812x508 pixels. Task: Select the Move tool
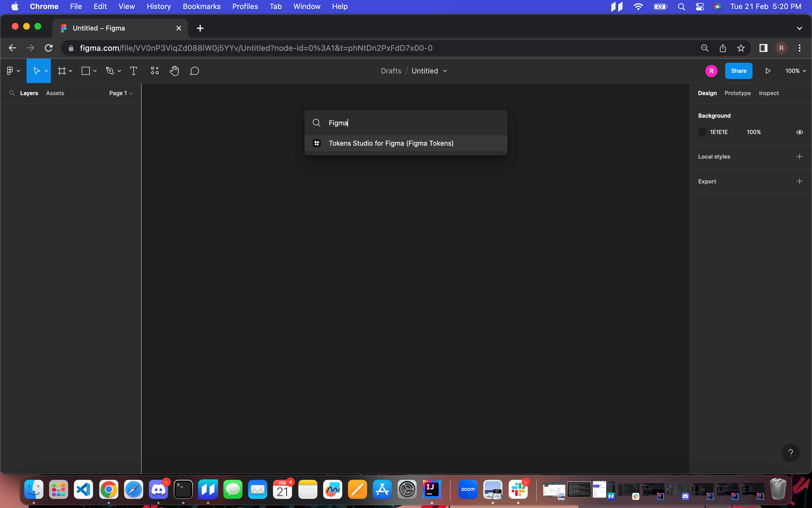point(37,71)
